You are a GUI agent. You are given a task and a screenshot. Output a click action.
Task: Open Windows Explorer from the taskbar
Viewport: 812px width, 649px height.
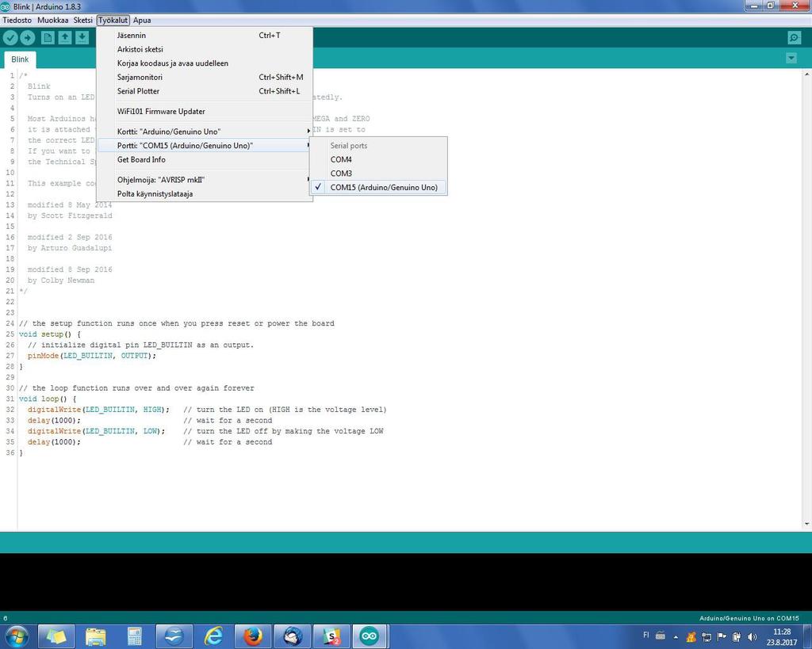click(95, 636)
